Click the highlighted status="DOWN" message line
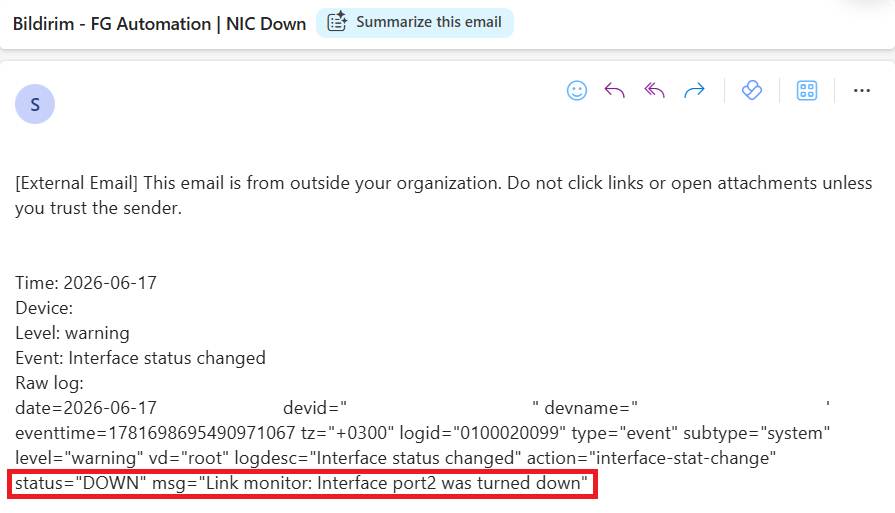The image size is (895, 513). (302, 483)
